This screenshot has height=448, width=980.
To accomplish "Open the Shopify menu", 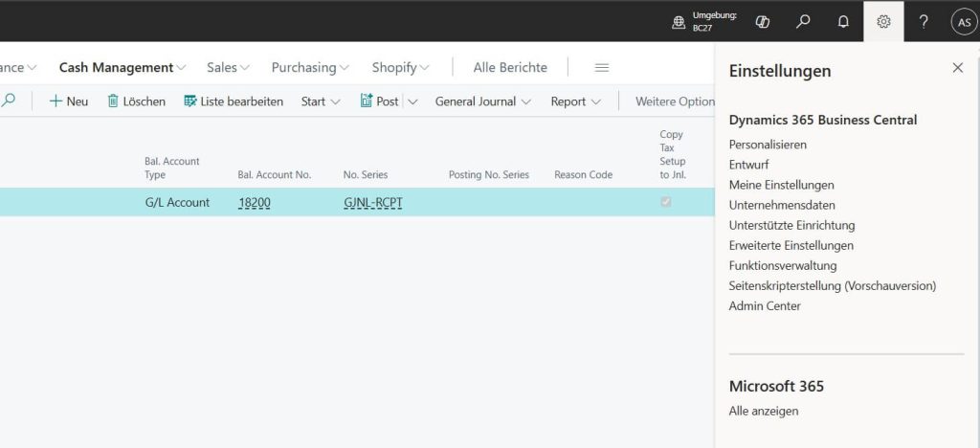I will click(400, 68).
